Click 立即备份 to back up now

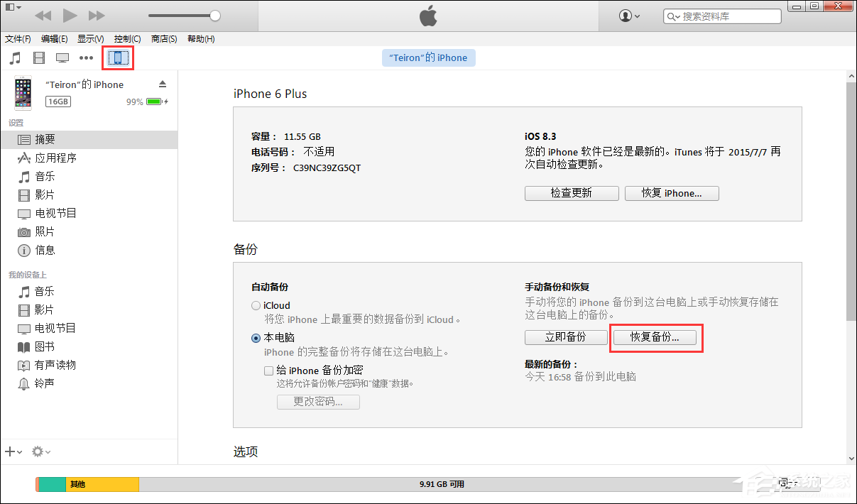coord(566,337)
